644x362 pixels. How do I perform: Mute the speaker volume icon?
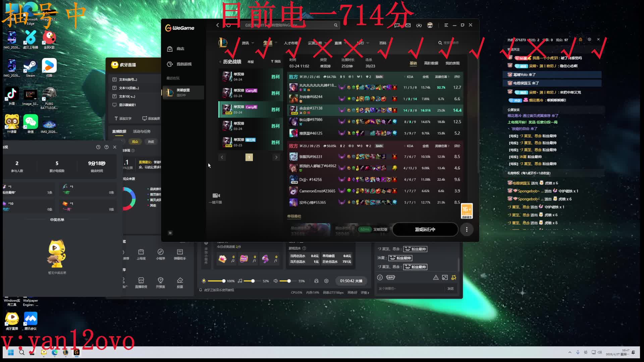[275, 281]
